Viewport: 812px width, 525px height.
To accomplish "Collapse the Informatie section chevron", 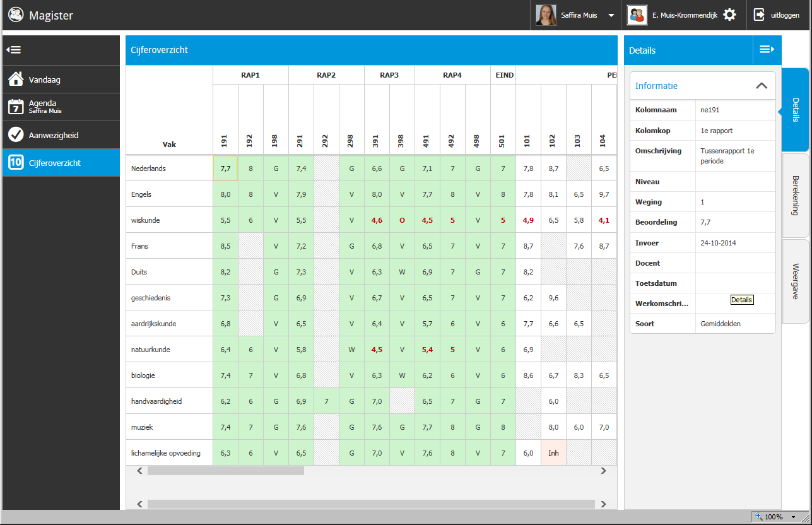I will pos(762,86).
